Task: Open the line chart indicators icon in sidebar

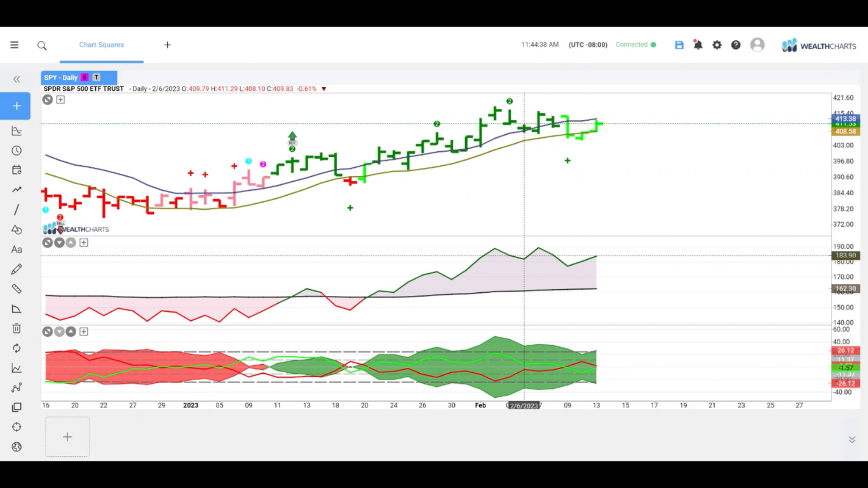Action: [x=17, y=368]
